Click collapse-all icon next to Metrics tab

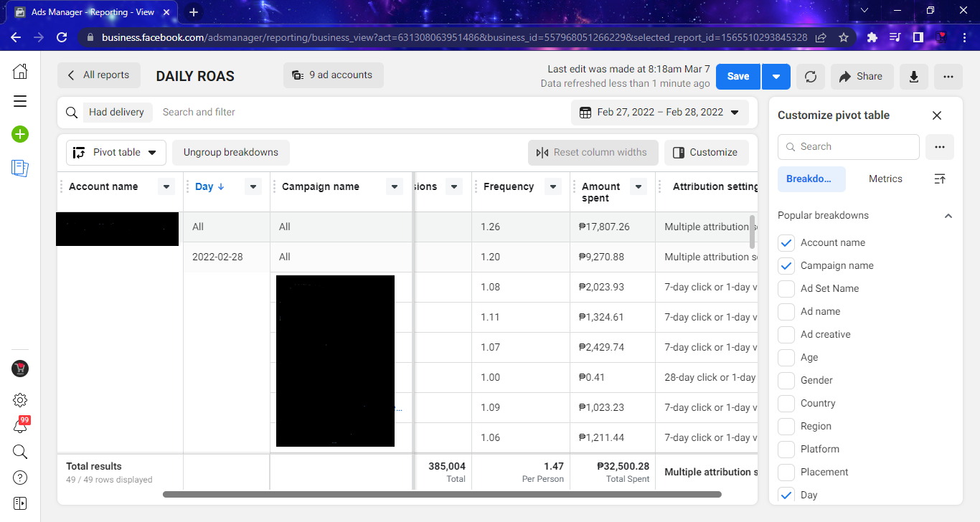click(940, 179)
